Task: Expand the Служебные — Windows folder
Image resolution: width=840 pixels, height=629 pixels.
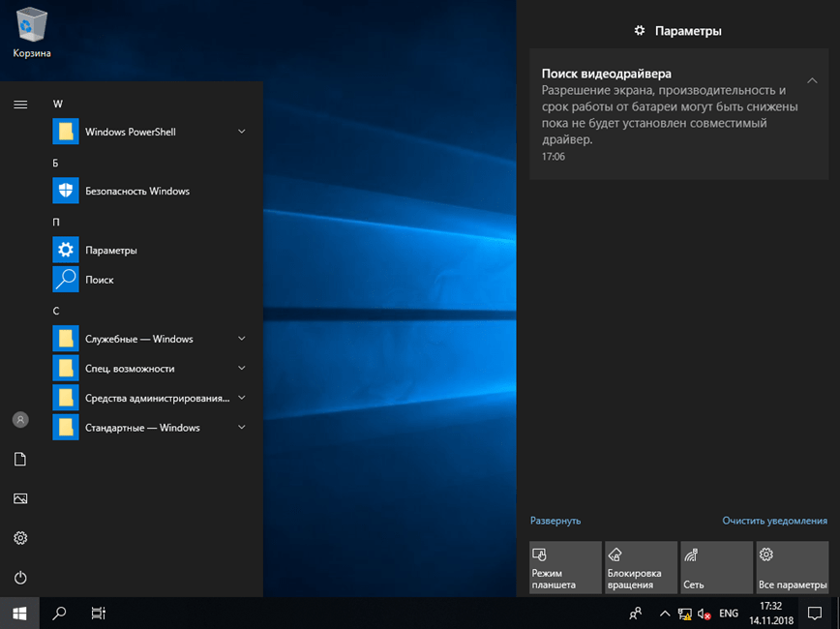Action: (x=241, y=339)
